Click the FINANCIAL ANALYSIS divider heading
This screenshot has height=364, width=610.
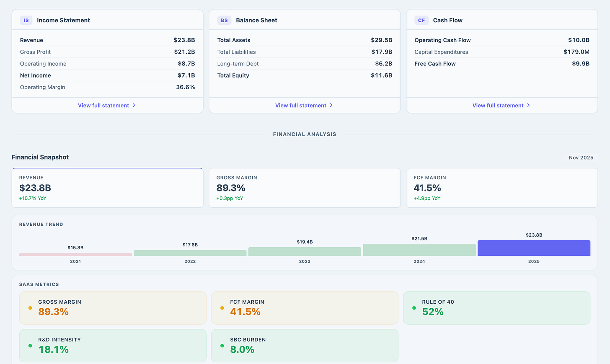click(x=305, y=134)
